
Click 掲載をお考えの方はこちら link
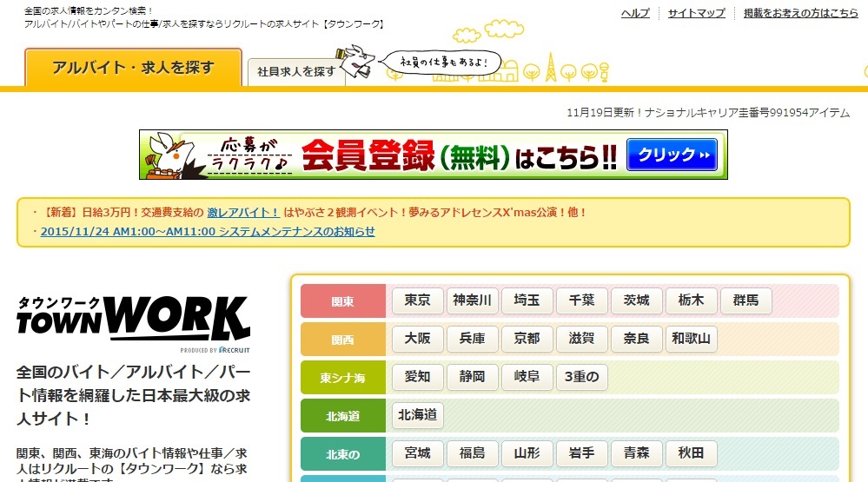pos(800,13)
